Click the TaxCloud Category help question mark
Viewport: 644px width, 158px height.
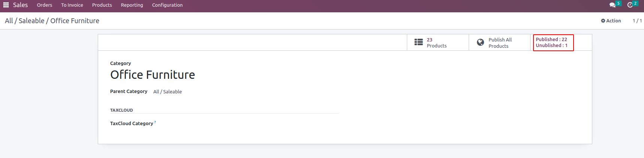point(155,122)
